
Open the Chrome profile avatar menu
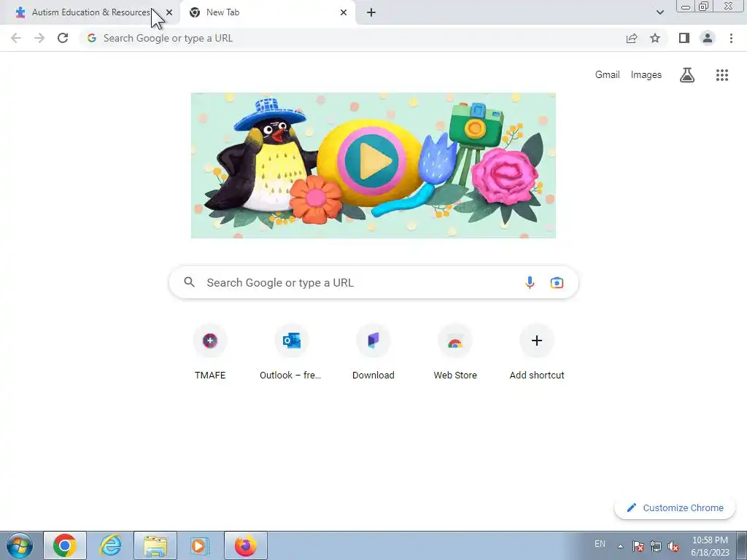point(708,38)
